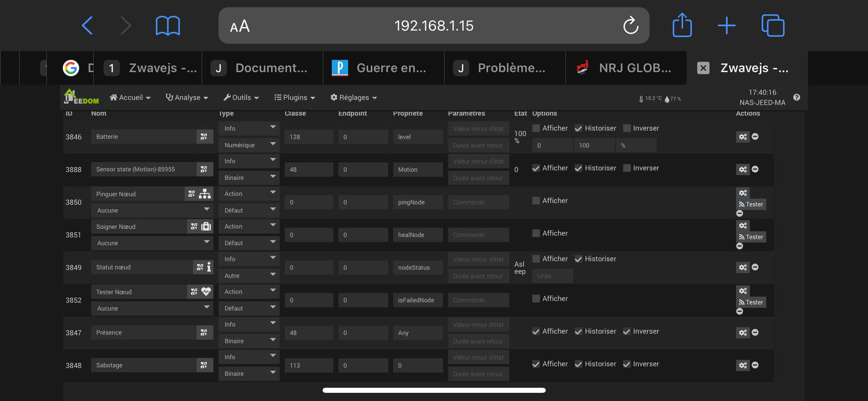
Task: Open the Autre subtype dropdown for Statut nœud
Action: 249,276
